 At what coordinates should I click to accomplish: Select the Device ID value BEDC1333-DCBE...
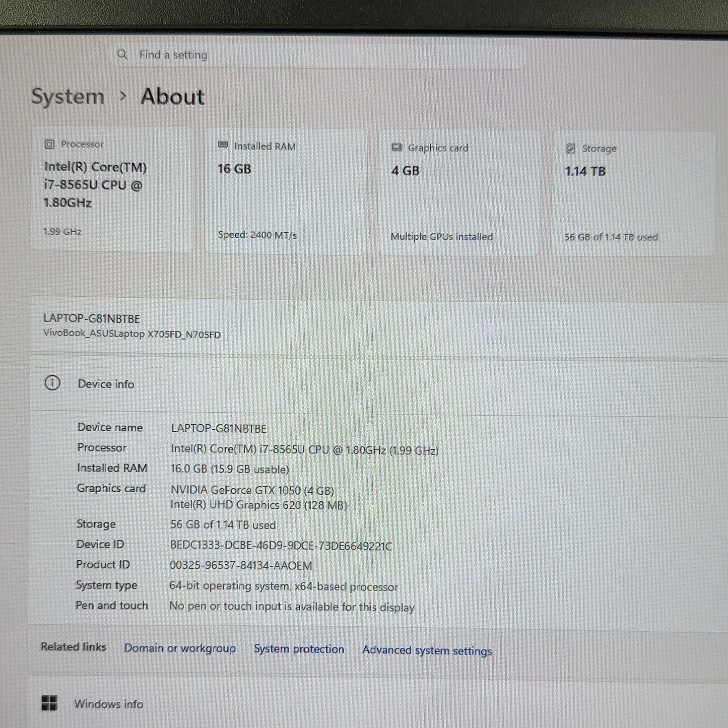(281, 546)
